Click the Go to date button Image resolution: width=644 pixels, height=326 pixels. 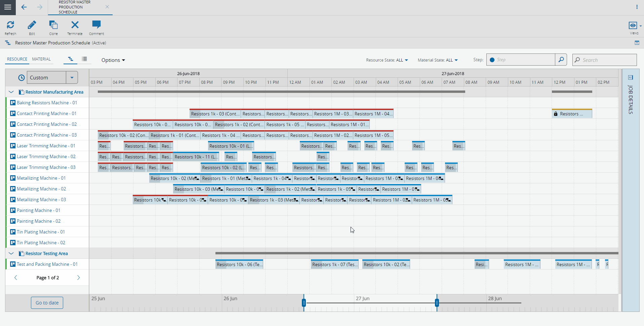[47, 303]
